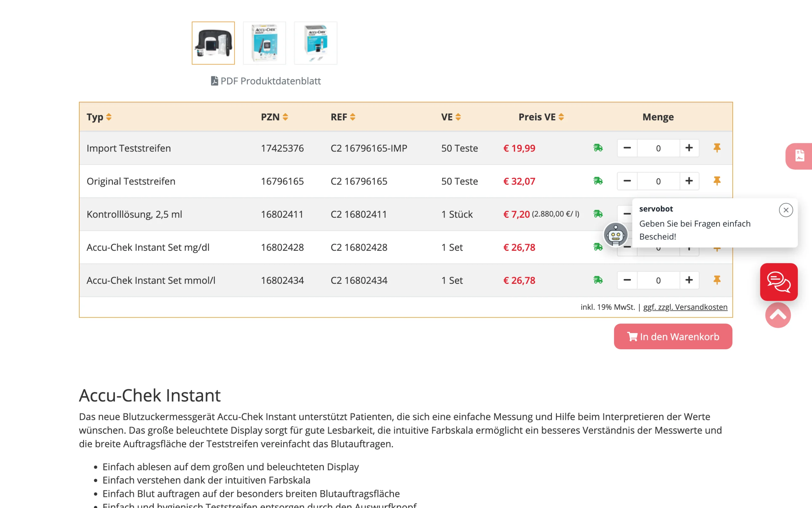Open the ggf. zzgl. Versandkosten link
Viewport: 812px width, 508px height.
pyautogui.click(x=685, y=307)
